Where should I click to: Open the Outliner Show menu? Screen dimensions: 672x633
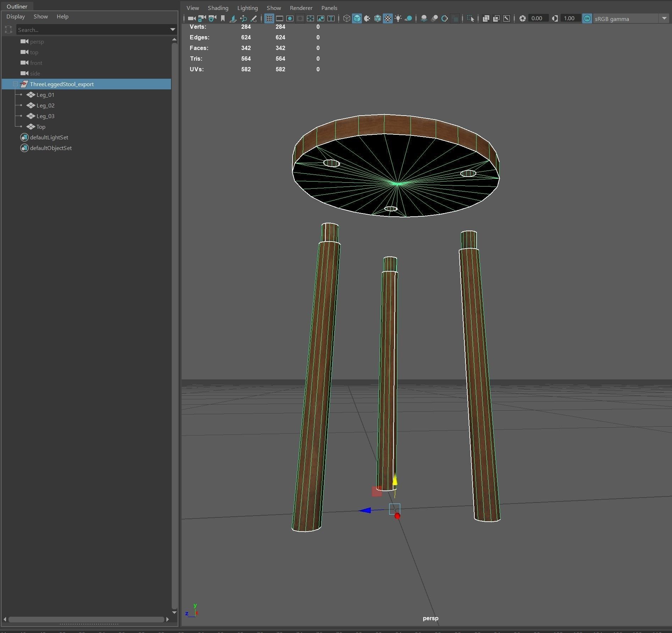[x=41, y=16]
